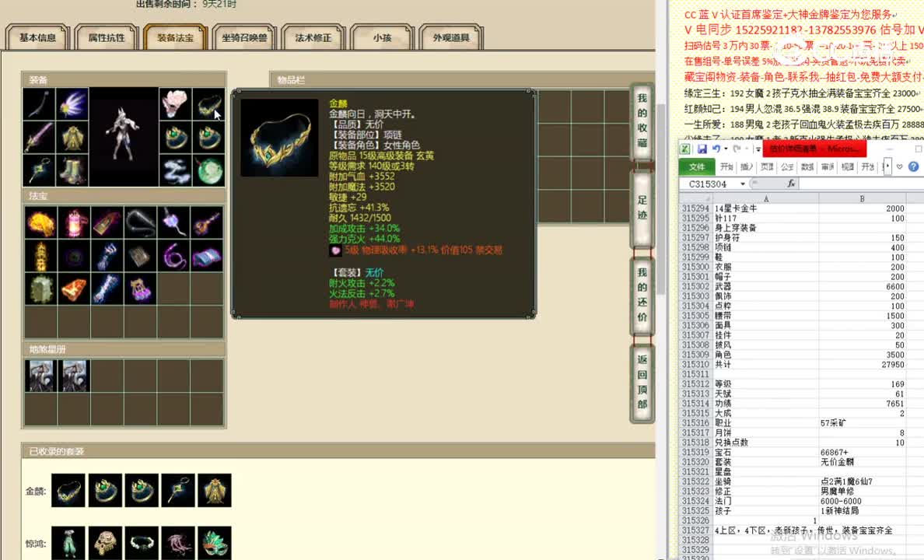Select the pink jellyfish item in 惊鸿 set

(x=178, y=543)
